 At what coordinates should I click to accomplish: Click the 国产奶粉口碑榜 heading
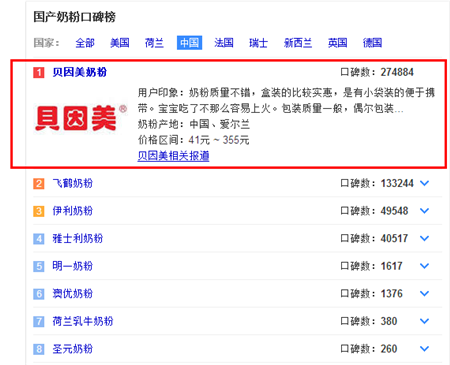coord(74,17)
